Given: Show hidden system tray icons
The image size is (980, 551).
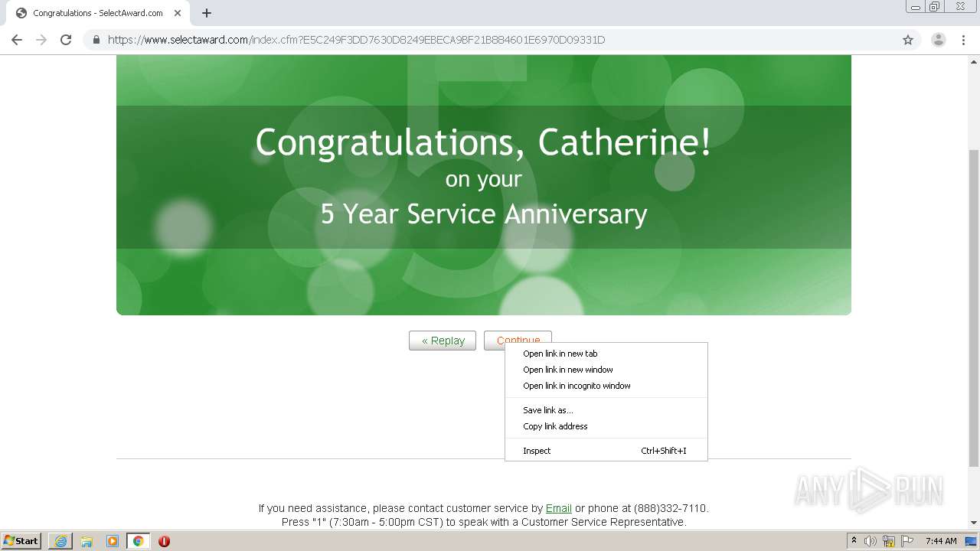Looking at the screenshot, I should [854, 541].
